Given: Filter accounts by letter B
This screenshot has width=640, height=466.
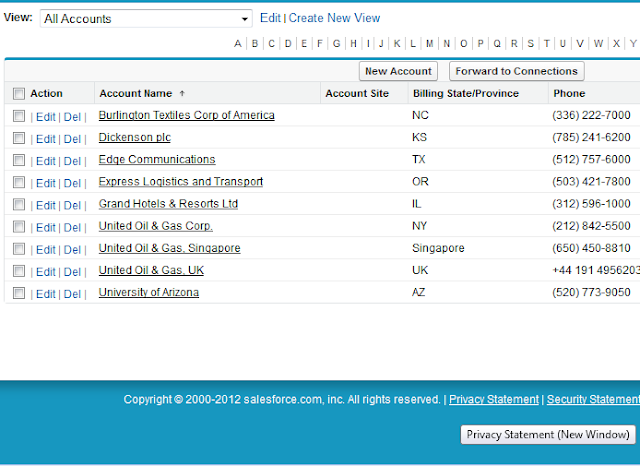Looking at the screenshot, I should click(255, 43).
